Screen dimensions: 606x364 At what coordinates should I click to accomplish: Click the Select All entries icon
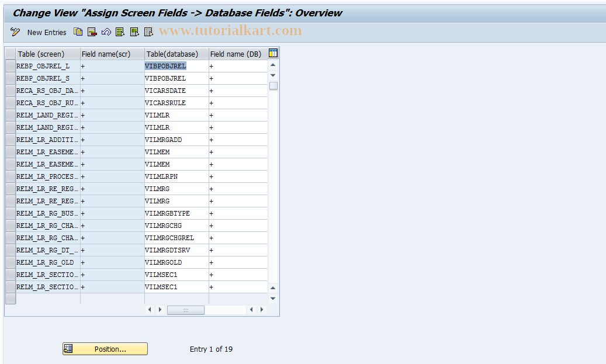(120, 32)
